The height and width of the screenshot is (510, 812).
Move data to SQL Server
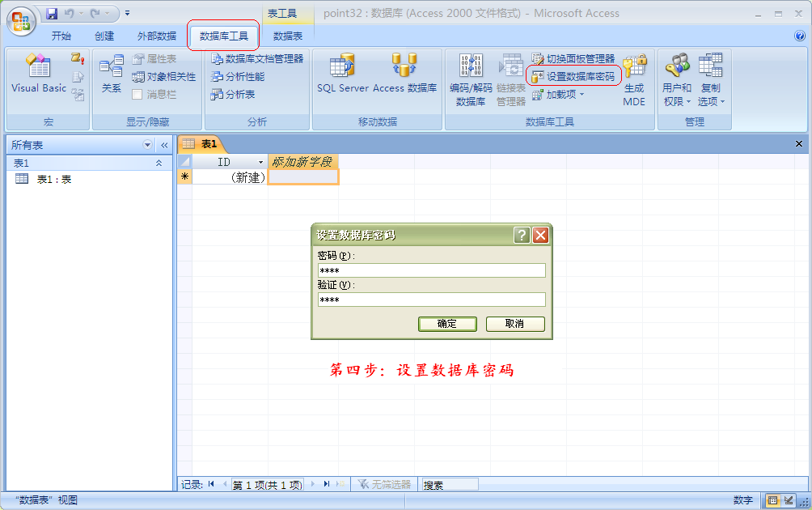click(342, 74)
